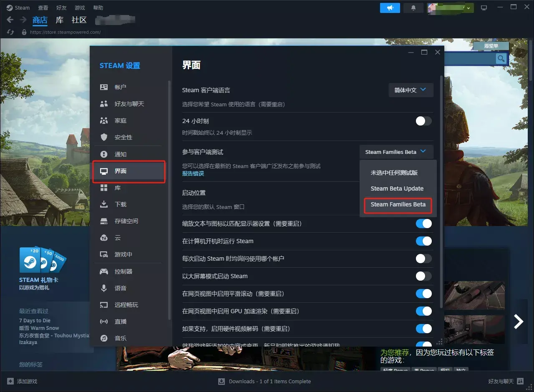Click the settings sidebar scrollbar
Viewport: 534px width, 392px height.
[x=169, y=200]
